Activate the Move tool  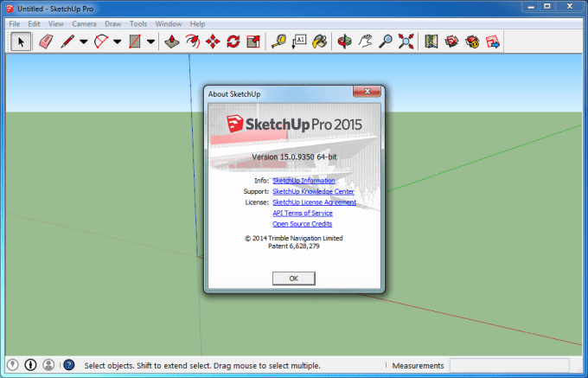pos(213,42)
